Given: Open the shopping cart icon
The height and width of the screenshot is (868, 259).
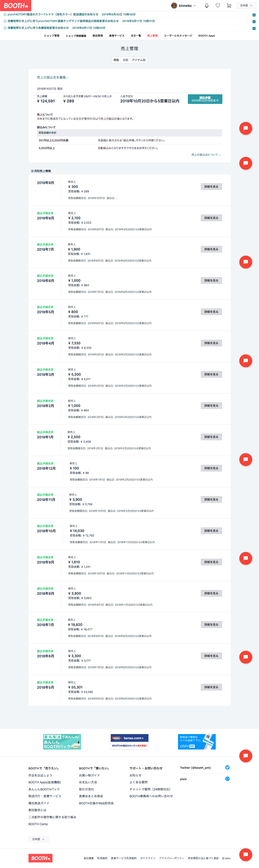Looking at the screenshot, I should (229, 6).
